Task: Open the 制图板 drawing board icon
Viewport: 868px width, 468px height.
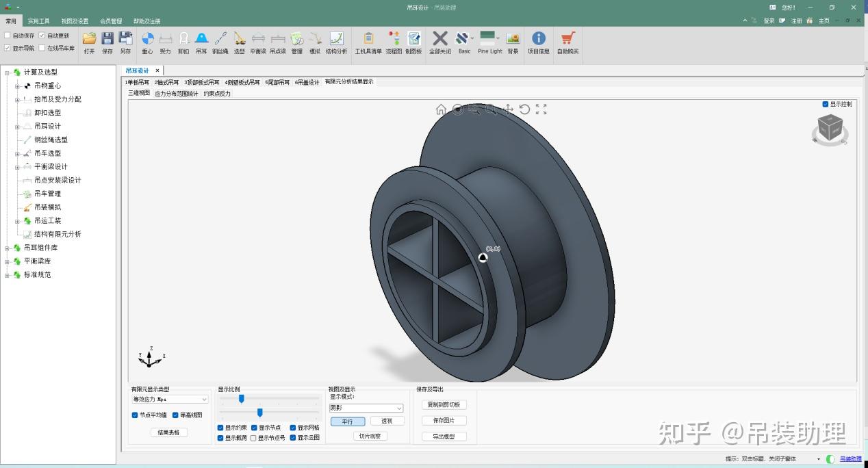Action: click(413, 39)
